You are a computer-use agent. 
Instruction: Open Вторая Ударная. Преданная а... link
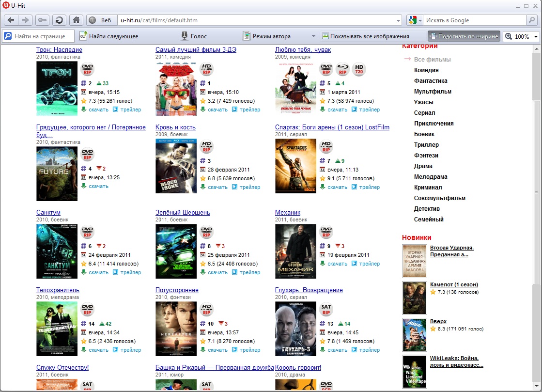[452, 251]
